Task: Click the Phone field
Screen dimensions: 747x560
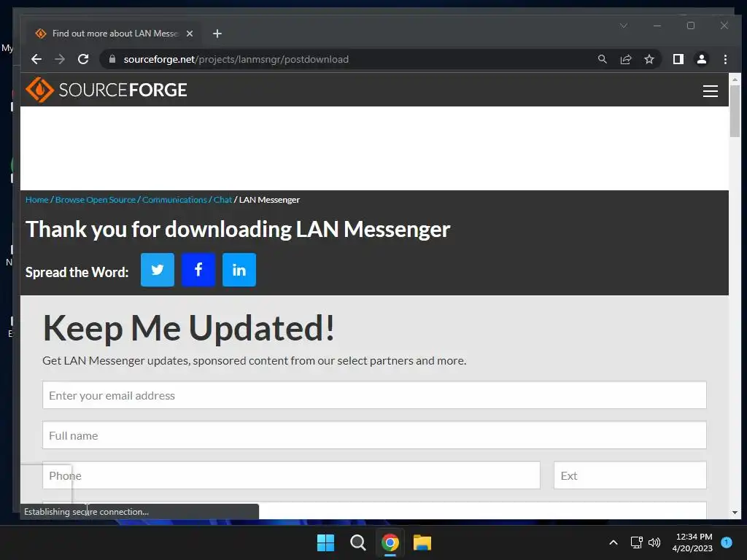Action: coord(291,475)
